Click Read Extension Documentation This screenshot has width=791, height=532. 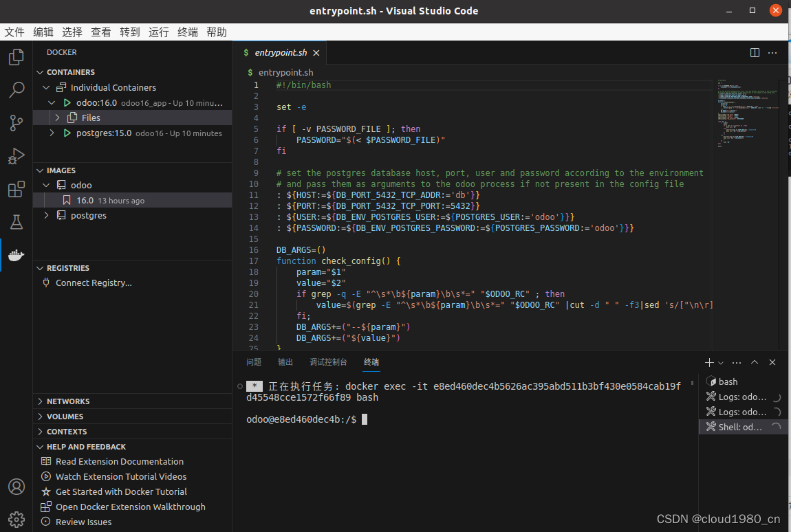120,461
